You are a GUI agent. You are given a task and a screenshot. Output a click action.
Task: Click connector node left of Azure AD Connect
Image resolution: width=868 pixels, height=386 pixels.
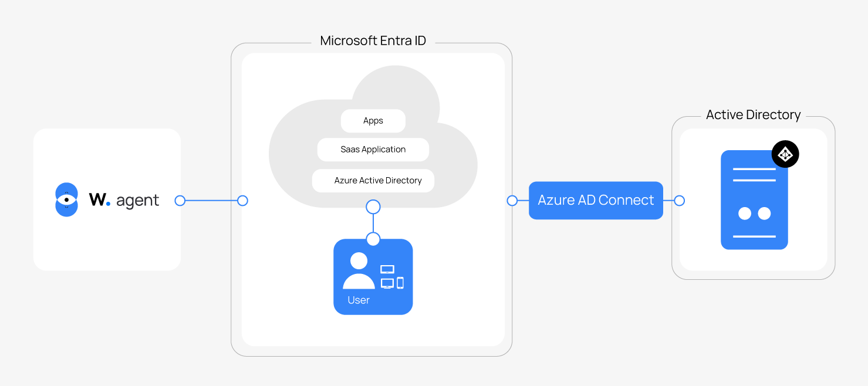(x=512, y=201)
